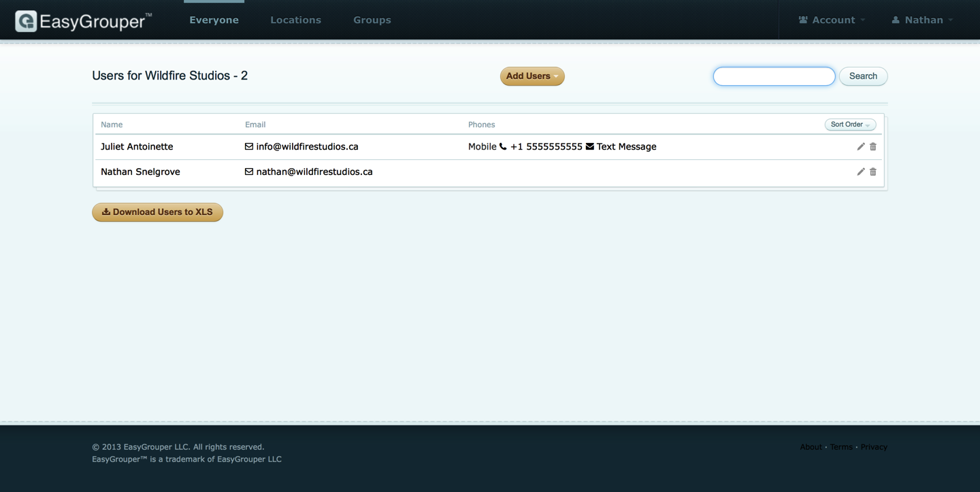Screen dimensions: 980x492
Task: Edit Nathan Snelgrove with the pencil icon
Action: tap(861, 171)
